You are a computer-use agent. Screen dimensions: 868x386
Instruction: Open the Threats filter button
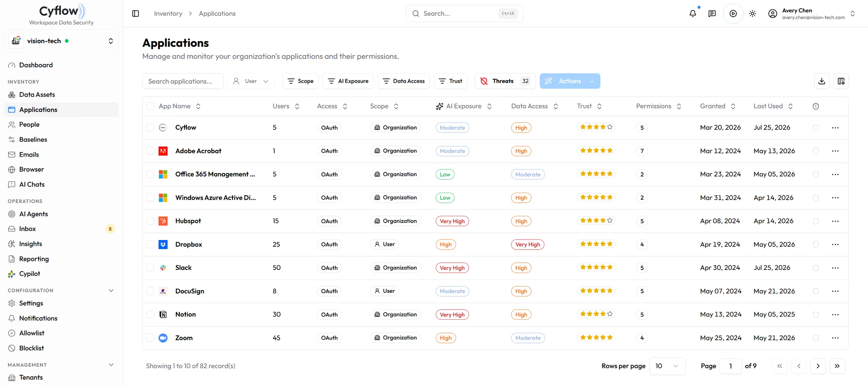click(505, 81)
